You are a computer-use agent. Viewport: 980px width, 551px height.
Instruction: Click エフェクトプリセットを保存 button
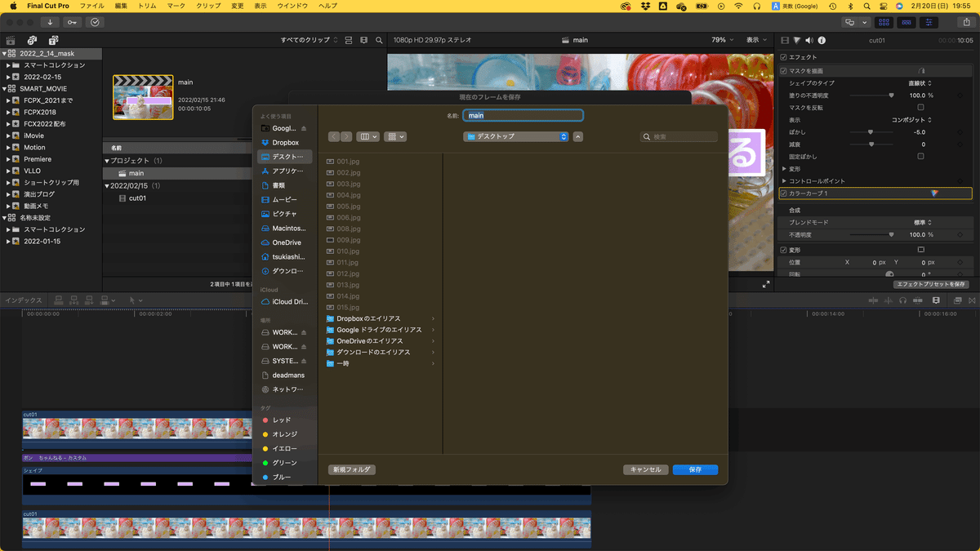tap(931, 284)
